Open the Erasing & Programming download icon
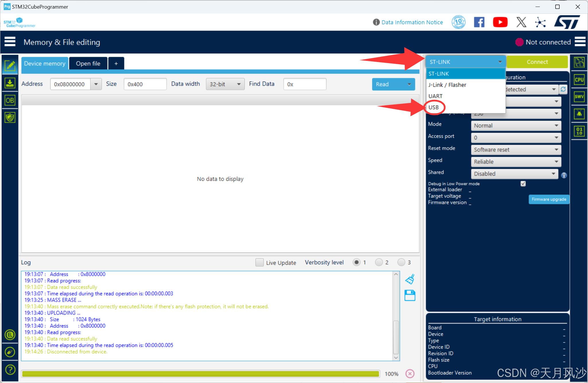 [10, 83]
